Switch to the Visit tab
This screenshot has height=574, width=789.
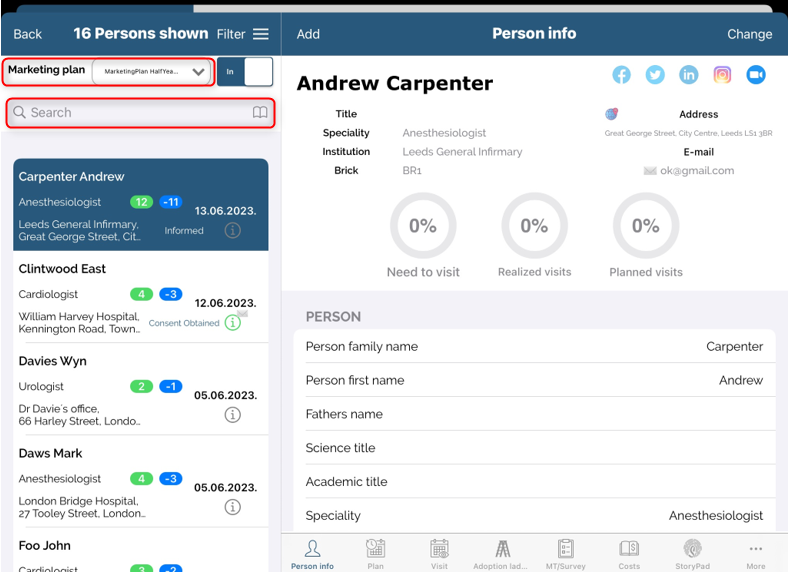pos(439,553)
